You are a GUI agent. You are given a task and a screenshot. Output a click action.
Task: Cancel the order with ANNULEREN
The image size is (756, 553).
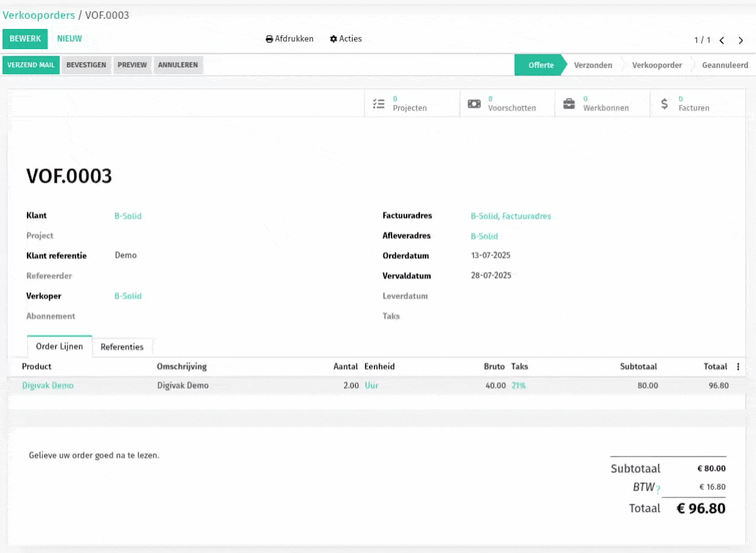[178, 65]
